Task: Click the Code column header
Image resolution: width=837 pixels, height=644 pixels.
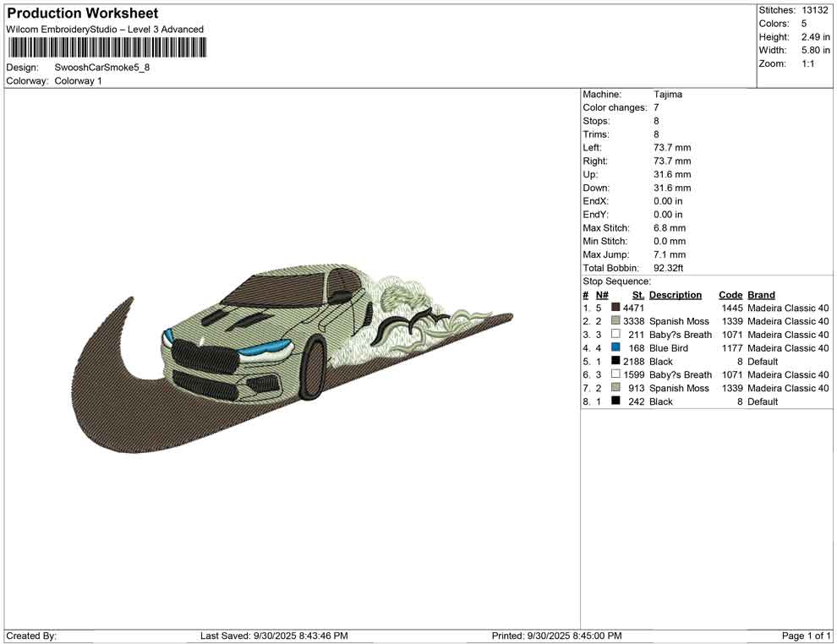Action: pos(730,295)
